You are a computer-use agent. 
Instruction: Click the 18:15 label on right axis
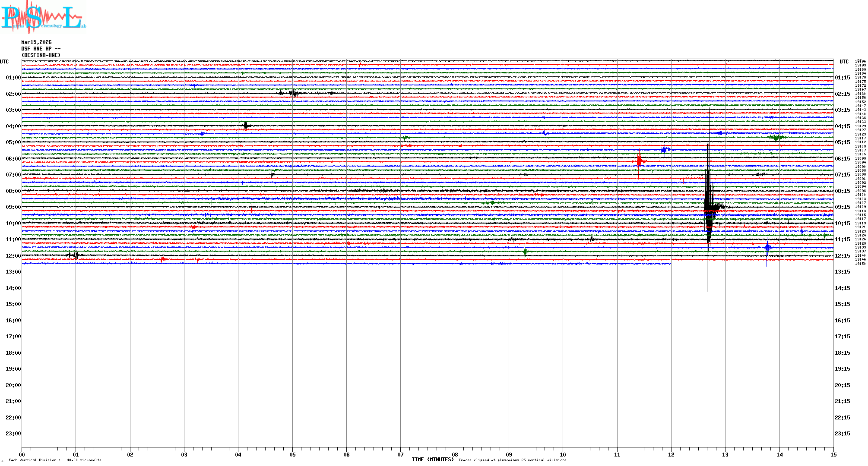[x=842, y=353]
